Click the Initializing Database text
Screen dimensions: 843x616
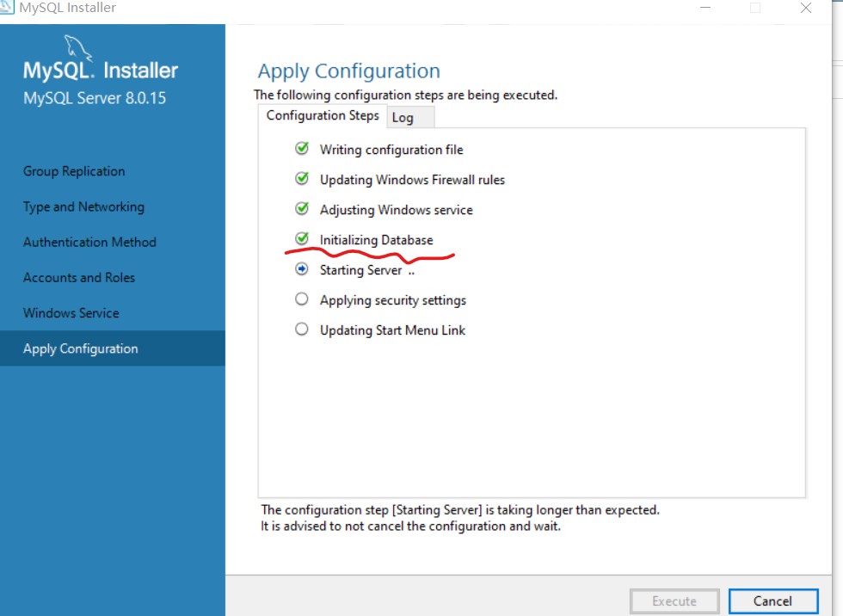(x=377, y=240)
